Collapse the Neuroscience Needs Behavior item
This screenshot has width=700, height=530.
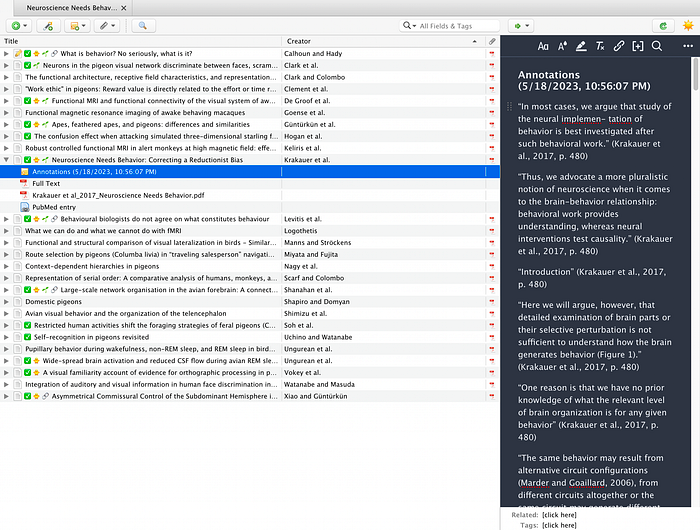(7, 159)
